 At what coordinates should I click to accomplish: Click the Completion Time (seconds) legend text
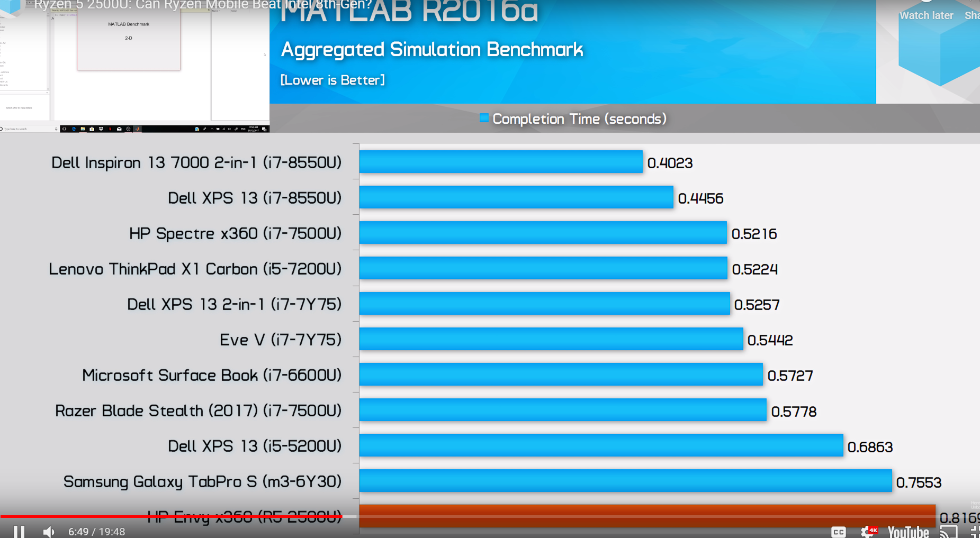tap(579, 119)
